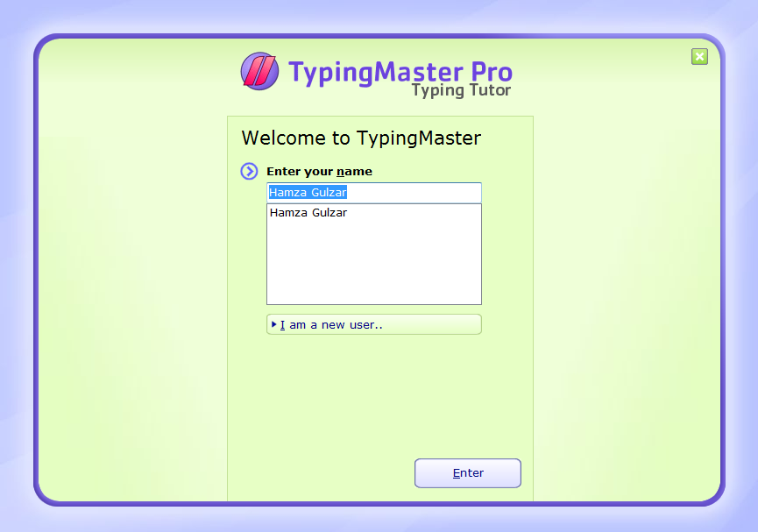The image size is (758, 532).
Task: Click the blue triangle marker before "I am a new user.."
Action: (273, 324)
